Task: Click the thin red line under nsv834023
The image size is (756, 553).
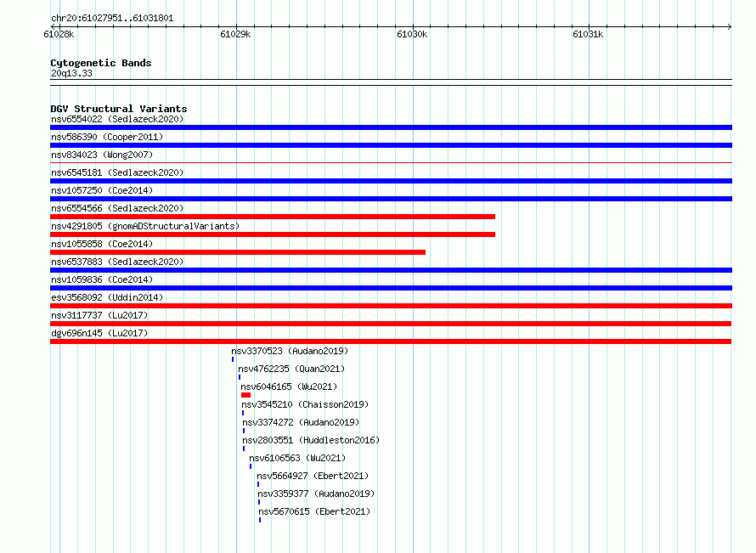Action: [391, 163]
